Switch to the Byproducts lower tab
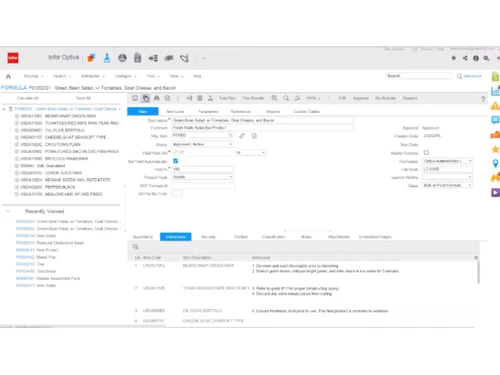Screen dimensions: 500x375 [143, 237]
